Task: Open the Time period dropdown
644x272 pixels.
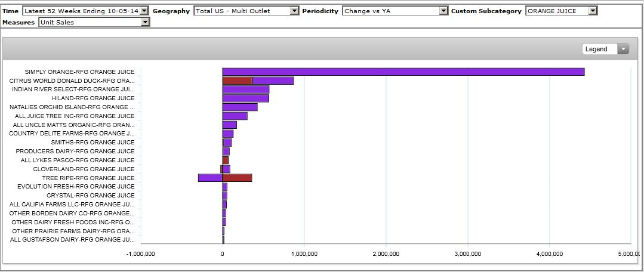Action: pyautogui.click(x=143, y=11)
